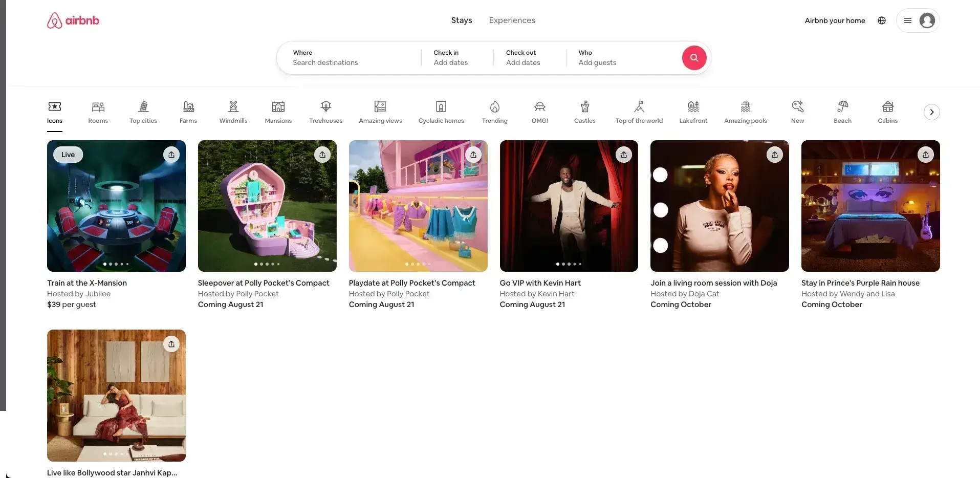Click the red search magnifier button

[694, 58]
